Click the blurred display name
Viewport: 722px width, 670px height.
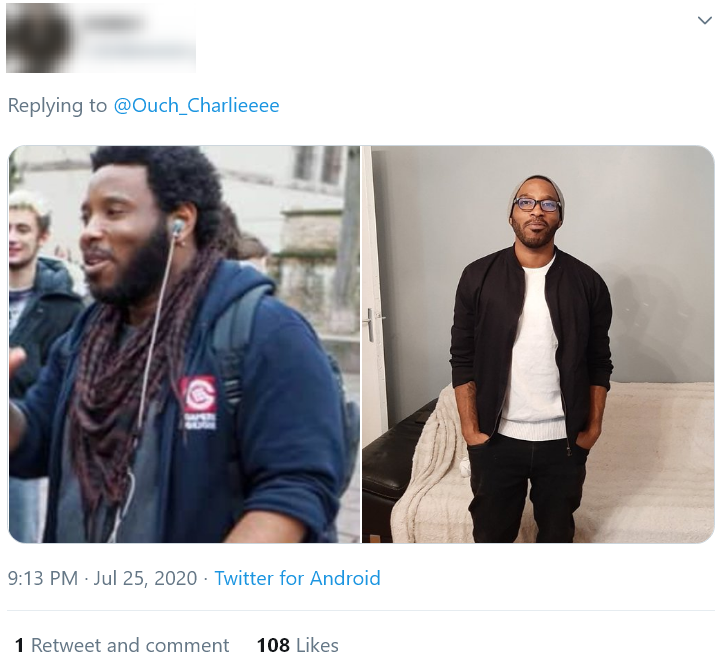tap(114, 22)
